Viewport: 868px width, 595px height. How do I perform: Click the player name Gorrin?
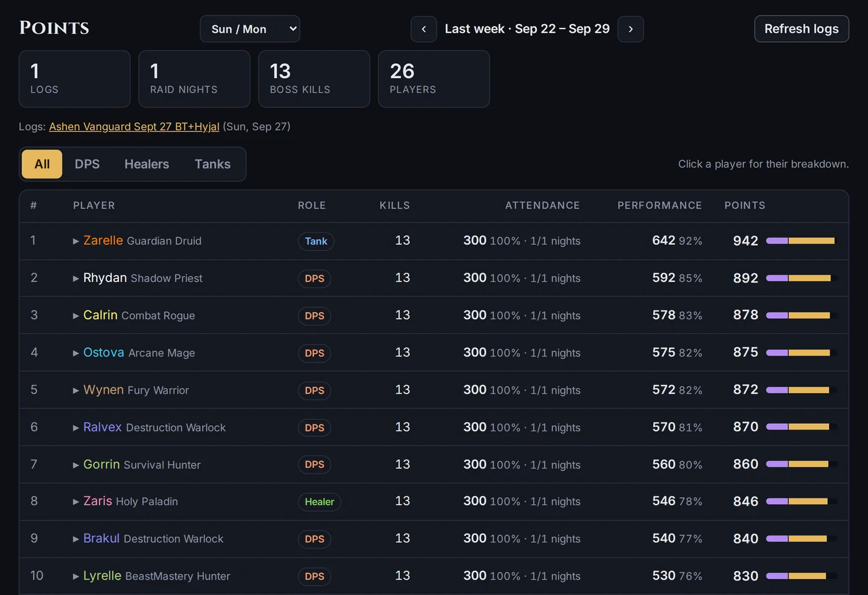(102, 464)
